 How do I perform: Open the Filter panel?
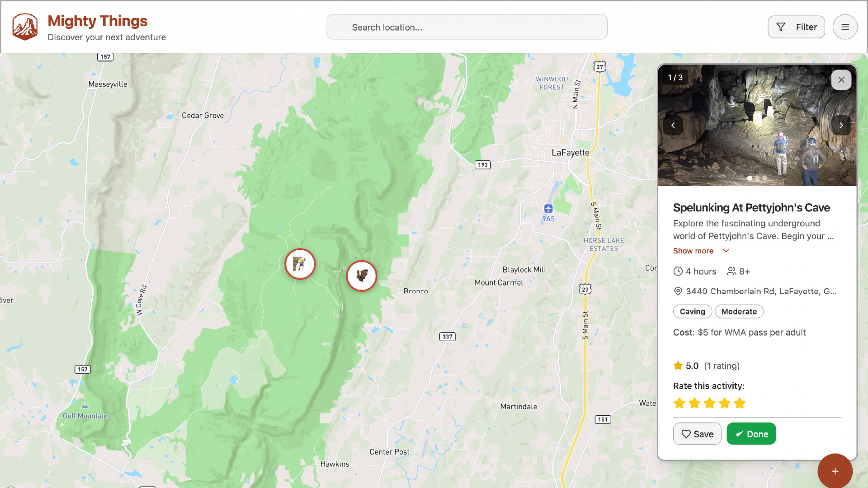[796, 27]
